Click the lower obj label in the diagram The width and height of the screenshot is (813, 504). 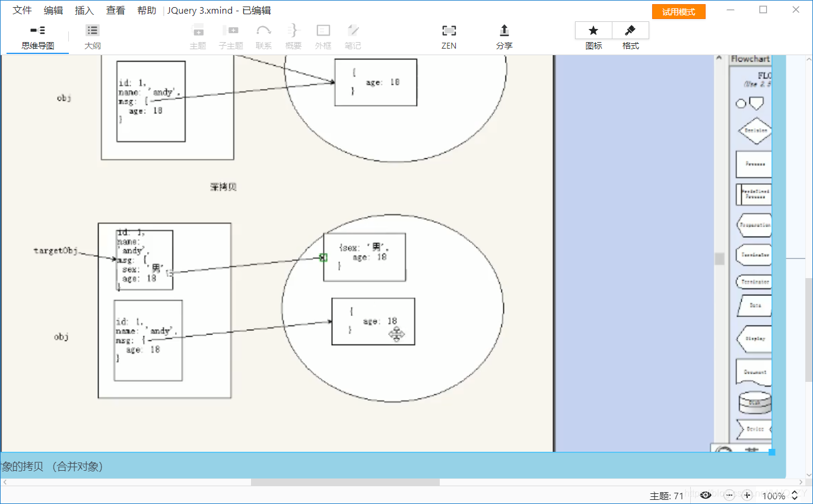62,337
